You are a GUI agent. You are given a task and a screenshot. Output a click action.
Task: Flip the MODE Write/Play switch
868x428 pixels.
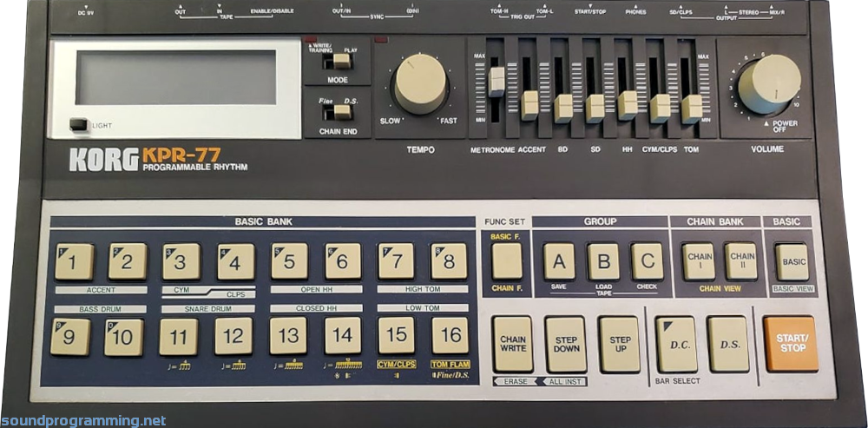[x=337, y=61]
